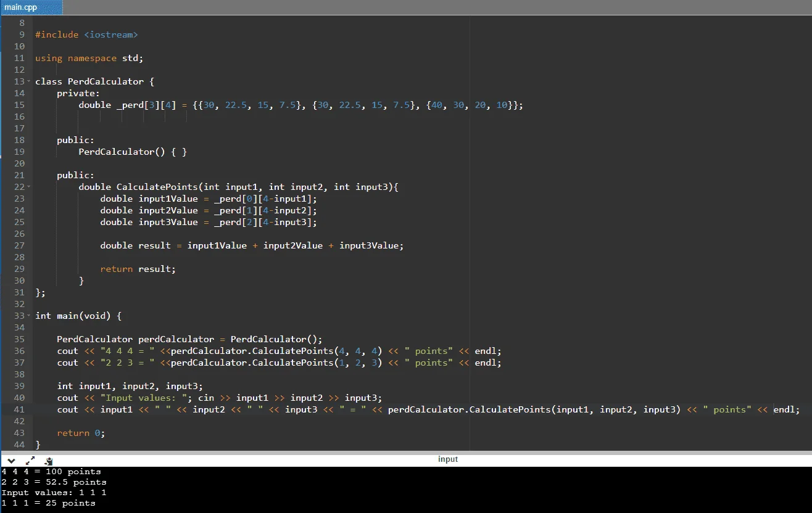Screen dimensions: 812x513
Task: Click the cout line printing "4 4 4 = "
Action: click(x=279, y=351)
